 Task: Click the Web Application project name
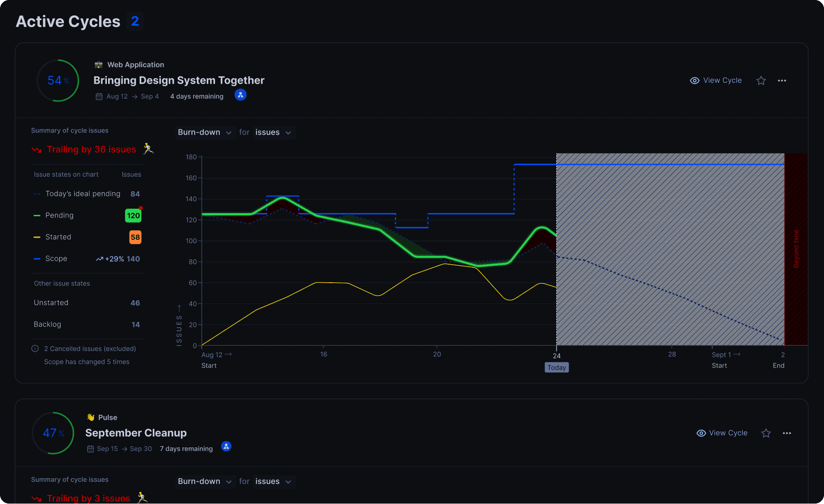coord(136,65)
